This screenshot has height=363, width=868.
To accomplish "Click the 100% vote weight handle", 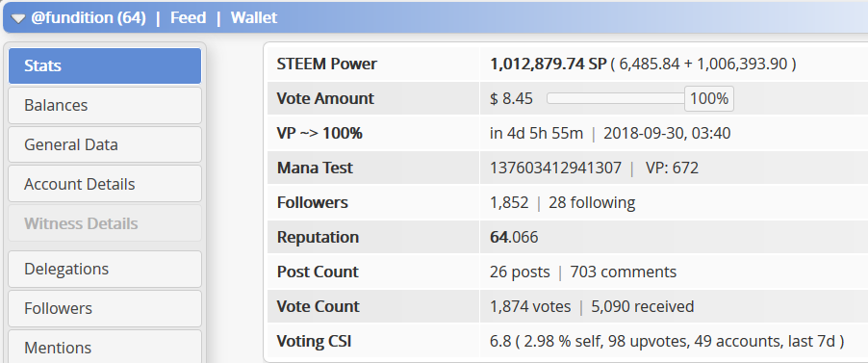I will 709,98.
